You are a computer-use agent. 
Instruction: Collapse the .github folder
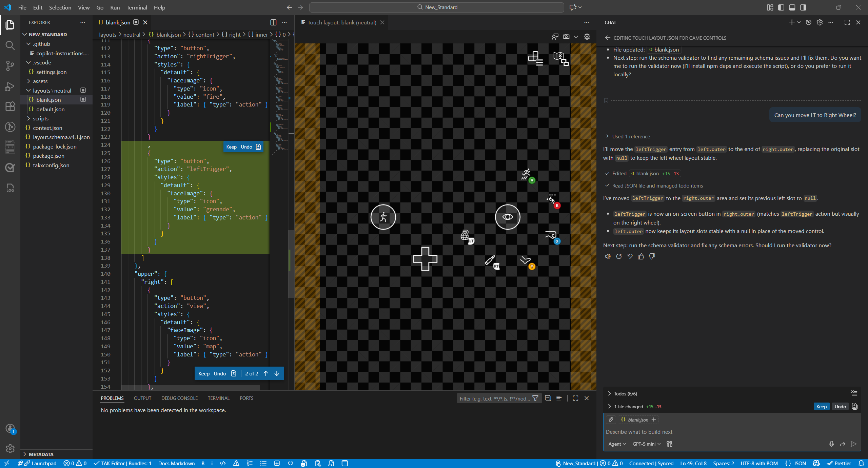[29, 44]
